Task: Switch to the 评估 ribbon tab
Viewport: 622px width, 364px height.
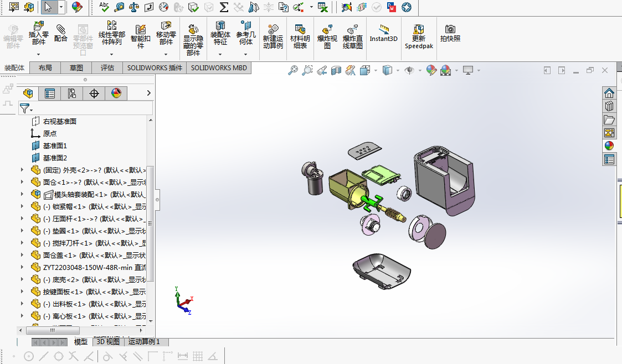Action: click(x=107, y=67)
